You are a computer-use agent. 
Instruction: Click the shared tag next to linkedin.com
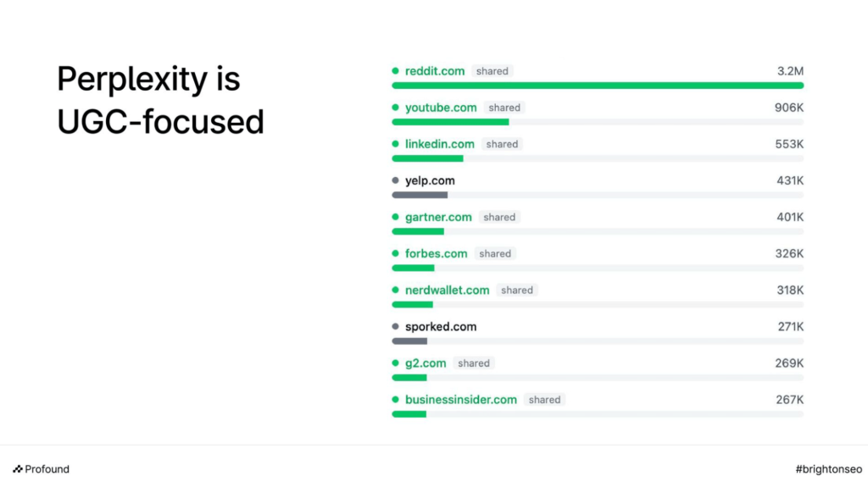coord(502,144)
